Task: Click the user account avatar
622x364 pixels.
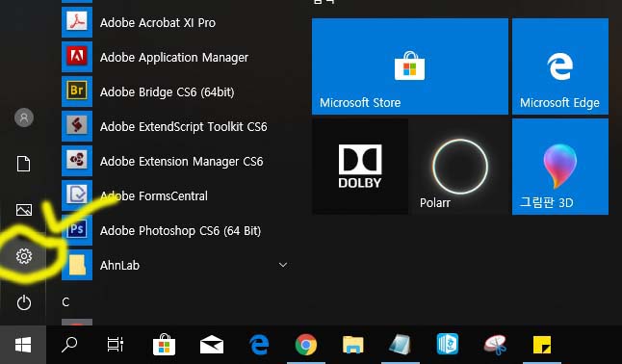Action: 24,117
